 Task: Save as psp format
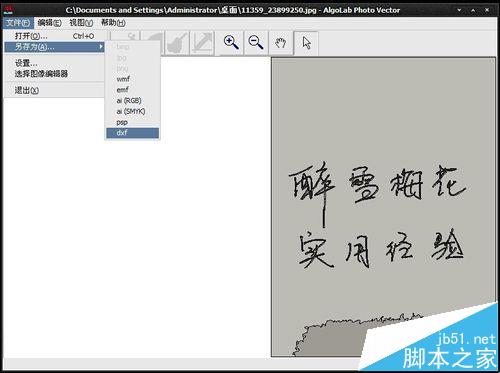pos(133,122)
